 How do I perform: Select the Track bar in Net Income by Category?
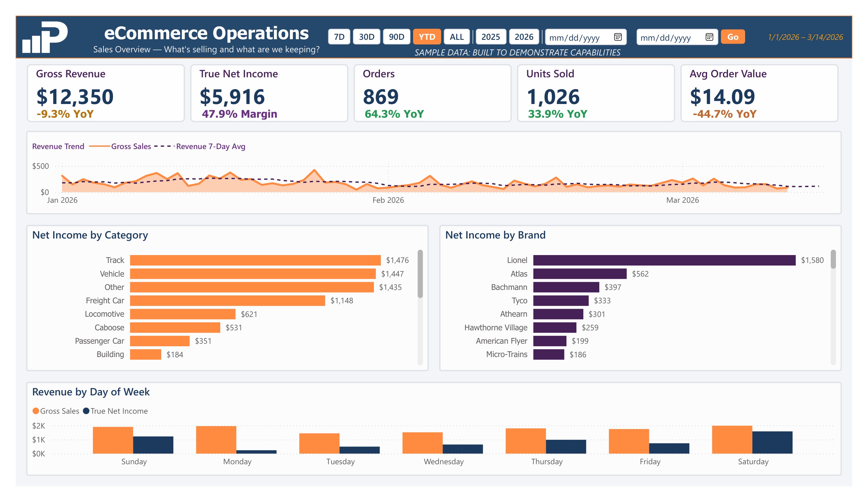[x=255, y=260]
